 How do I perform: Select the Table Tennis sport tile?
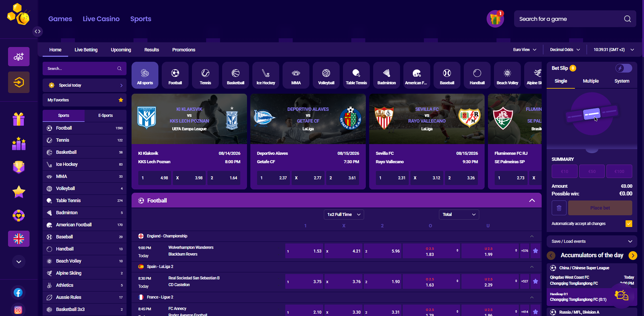(x=356, y=75)
